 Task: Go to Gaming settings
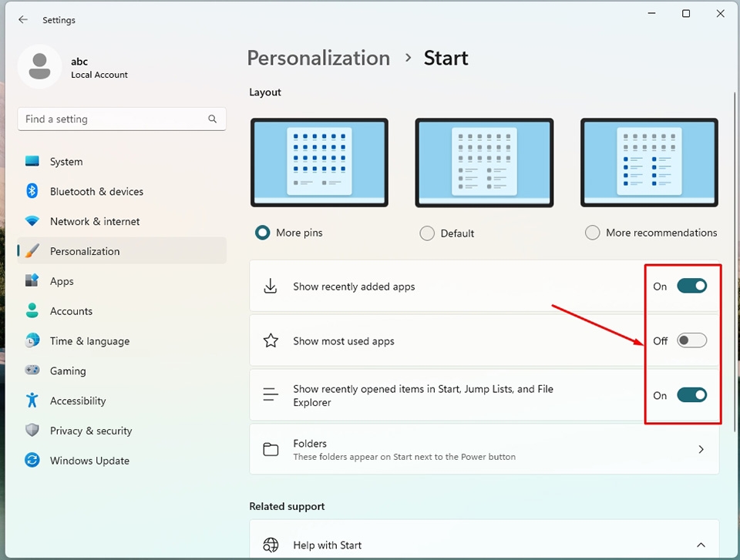point(122,371)
